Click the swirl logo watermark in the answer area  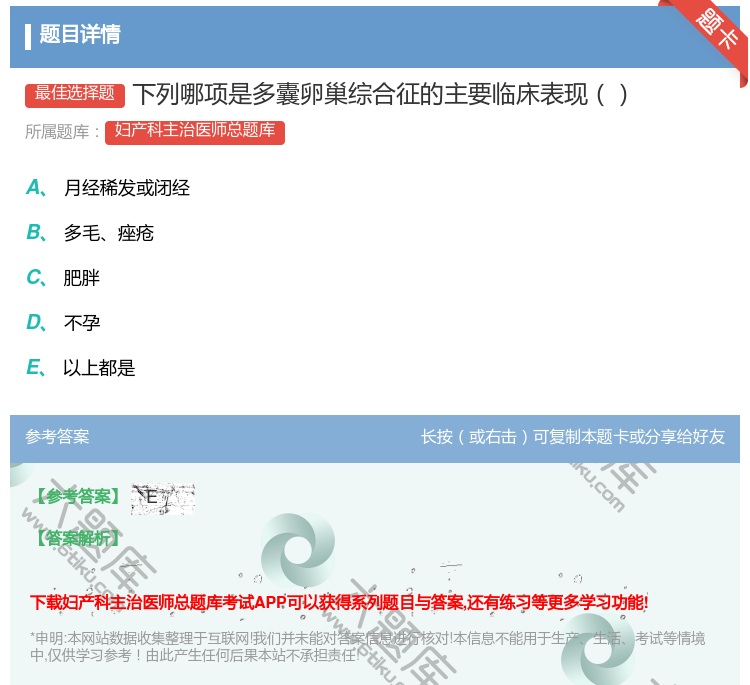pos(297,553)
